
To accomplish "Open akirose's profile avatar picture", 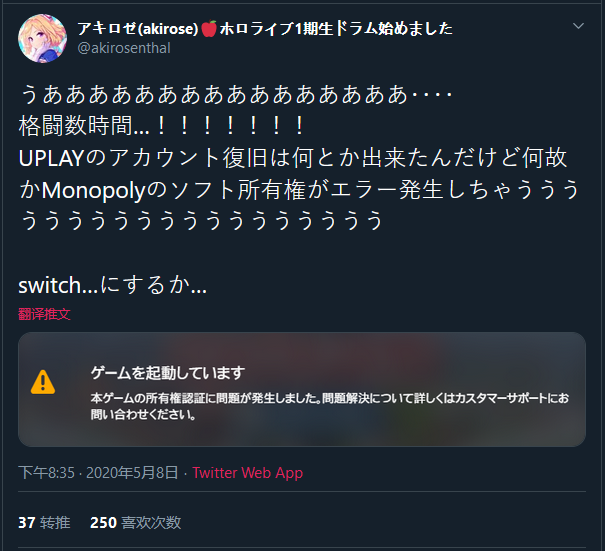I will (x=42, y=39).
